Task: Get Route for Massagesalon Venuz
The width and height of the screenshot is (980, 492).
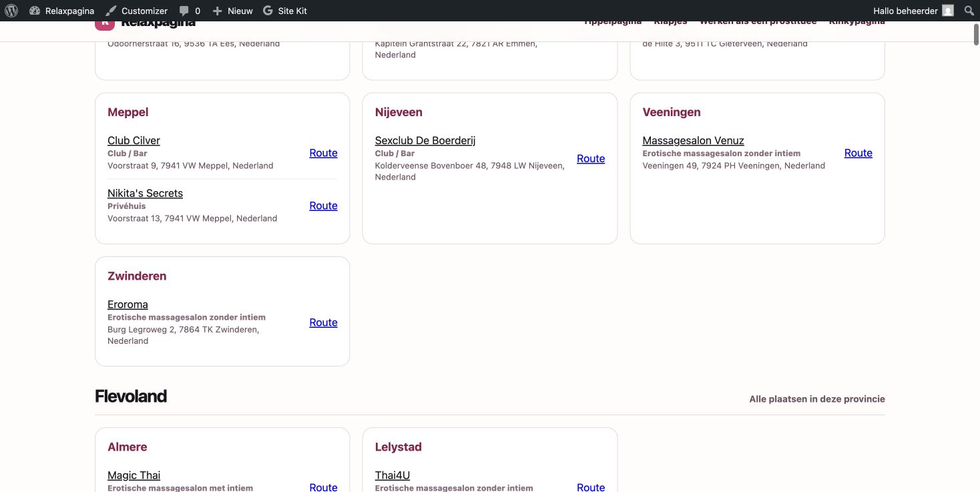Action: pyautogui.click(x=858, y=153)
